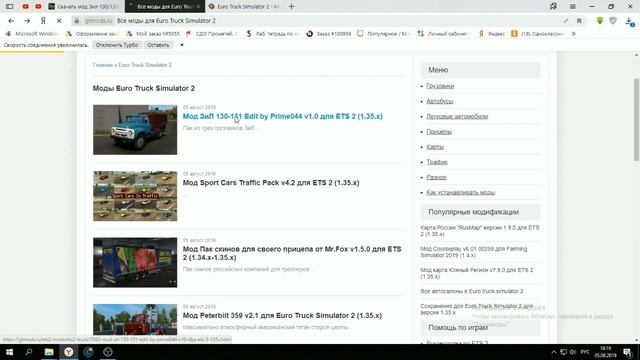Switch to 'Скачать мод Зил-130/131' tab
Screen dimensions: 640x360
point(84,7)
